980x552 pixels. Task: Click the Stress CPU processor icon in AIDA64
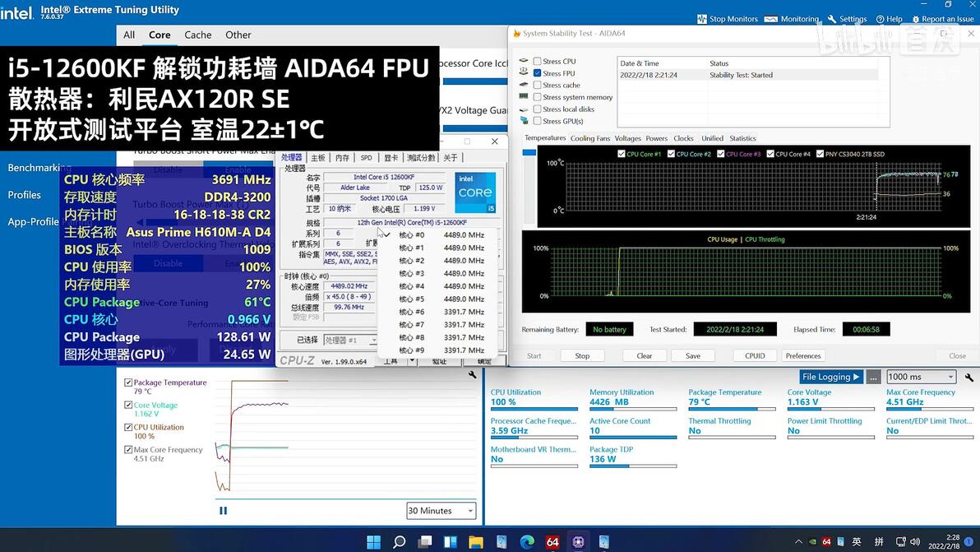[524, 61]
